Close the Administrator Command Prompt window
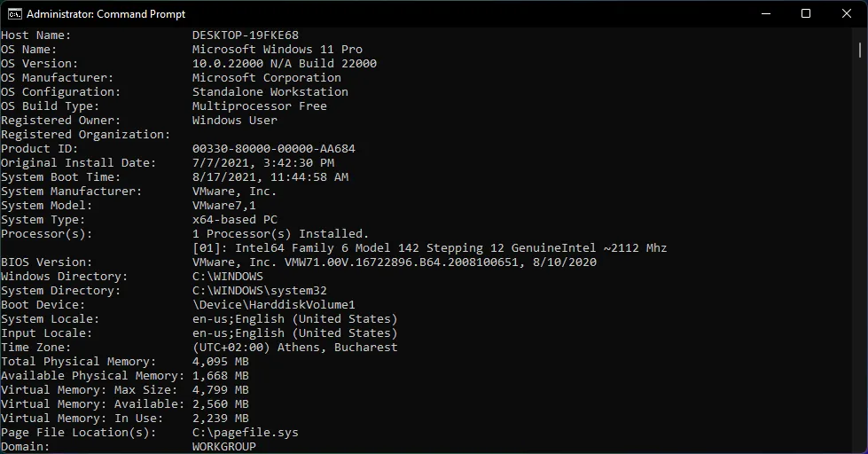Image resolution: width=868 pixels, height=454 pixels. point(847,13)
